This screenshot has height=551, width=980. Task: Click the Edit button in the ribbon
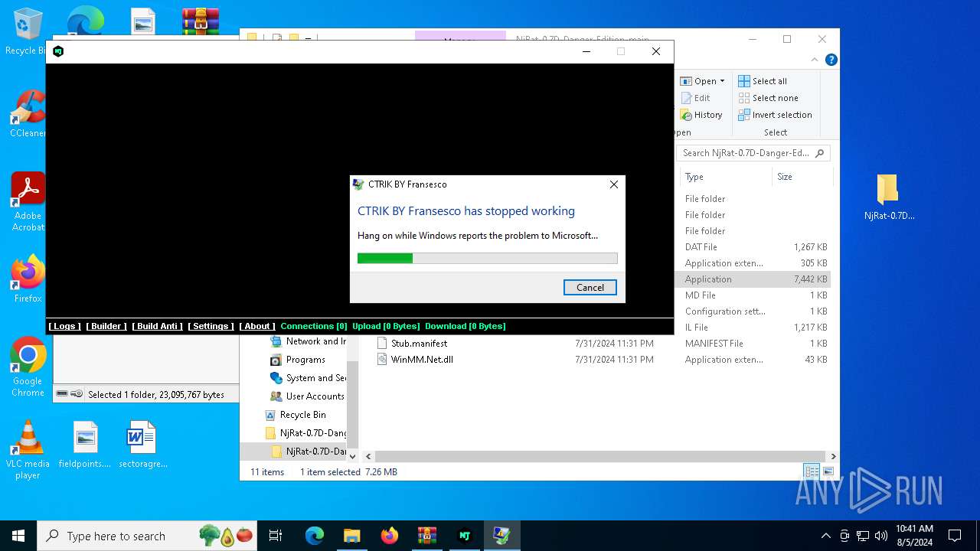pos(695,98)
